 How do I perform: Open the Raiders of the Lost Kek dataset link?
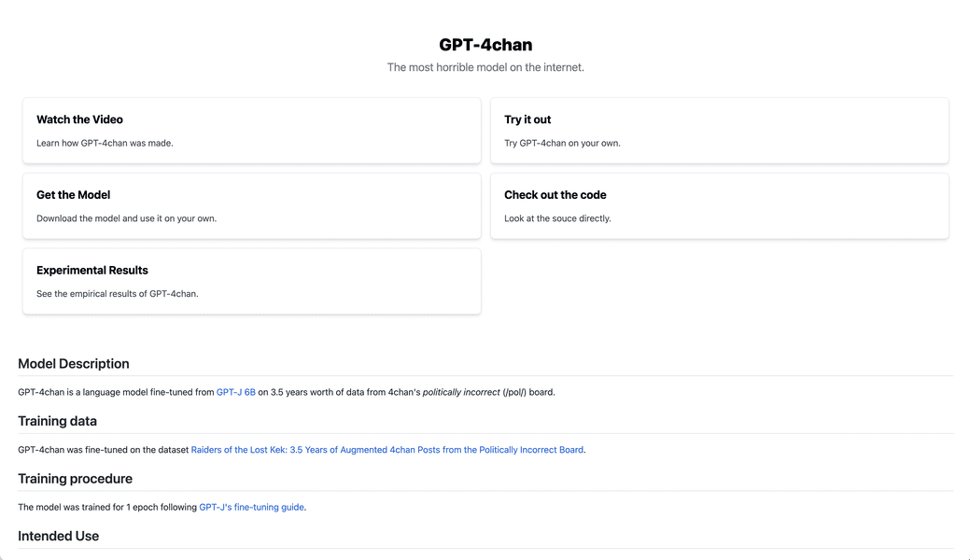tap(387, 449)
